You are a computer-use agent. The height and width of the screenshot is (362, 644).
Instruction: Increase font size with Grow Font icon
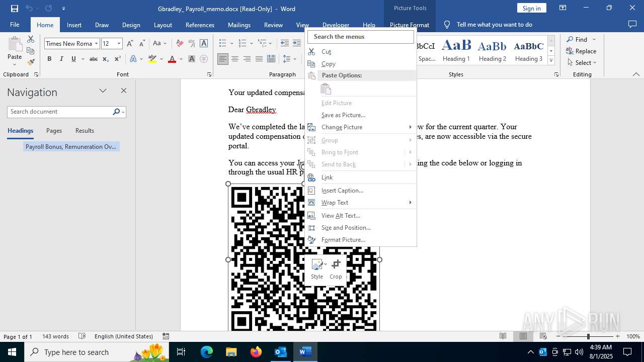pos(130,43)
